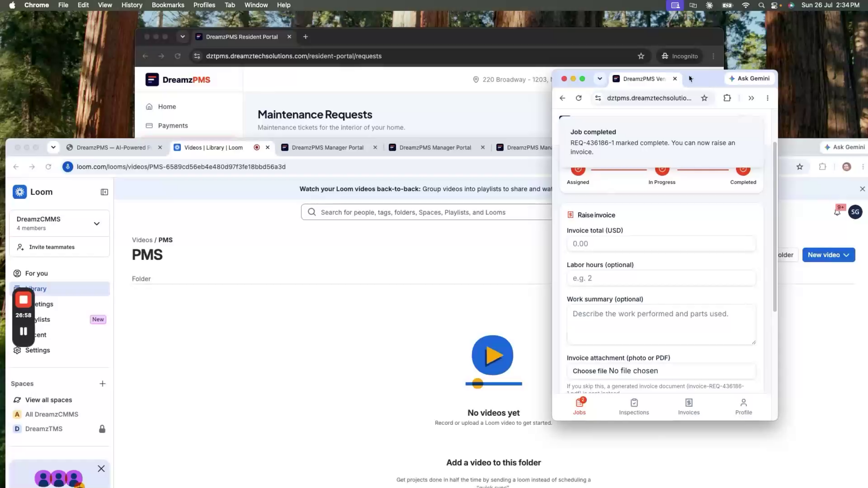The width and height of the screenshot is (868, 488).
Task: Collapse the Loom sidebar
Action: point(104,192)
